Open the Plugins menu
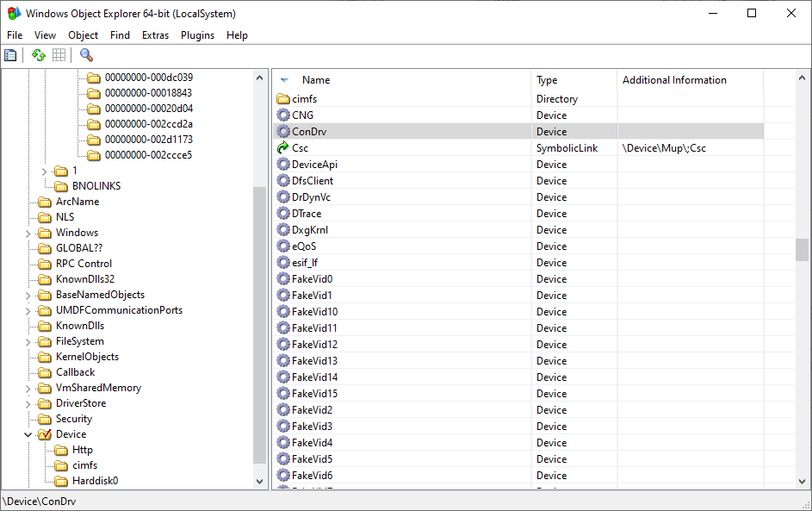Viewport: 812px width, 511px height. (197, 35)
